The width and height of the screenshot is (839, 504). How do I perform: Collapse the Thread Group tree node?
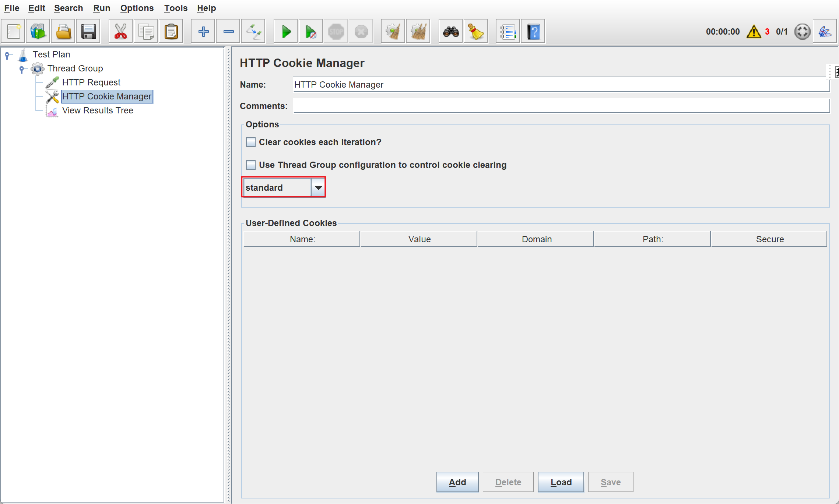pyautogui.click(x=22, y=69)
